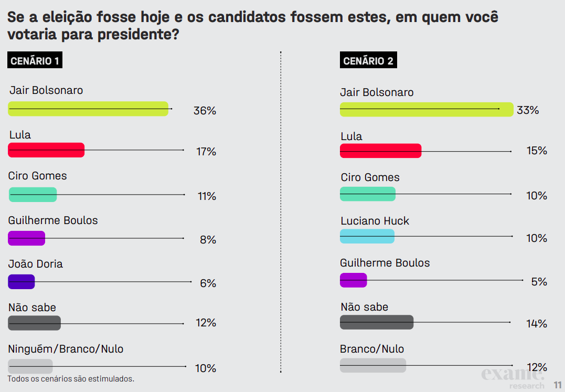The image size is (565, 392).
Task: Click Jair Bolsonaro's green bar in Cenário 1
Action: tap(88, 109)
